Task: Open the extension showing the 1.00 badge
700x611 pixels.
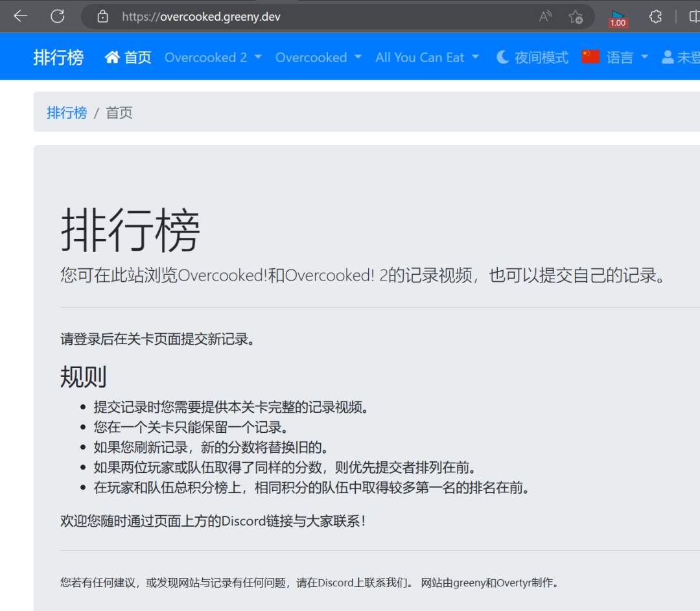Action: pos(618,17)
